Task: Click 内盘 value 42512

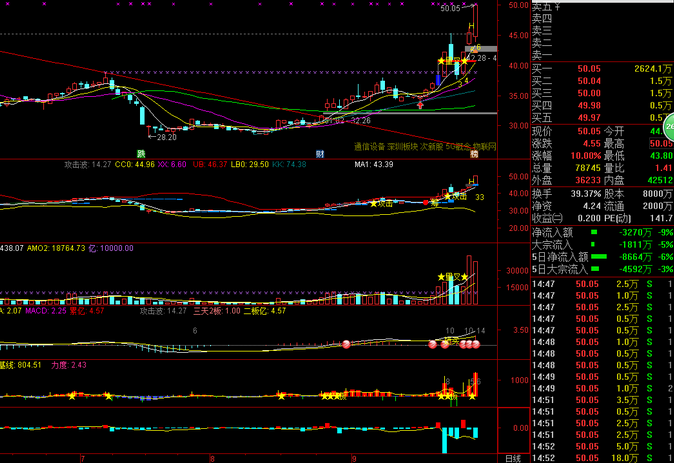Action: coord(660,180)
